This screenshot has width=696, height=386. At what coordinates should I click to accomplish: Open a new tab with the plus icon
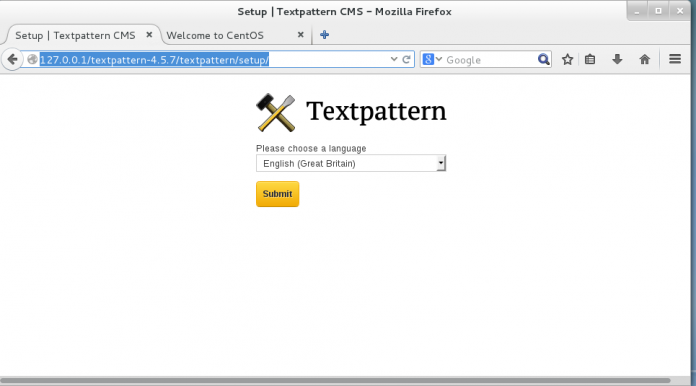pyautogui.click(x=324, y=35)
